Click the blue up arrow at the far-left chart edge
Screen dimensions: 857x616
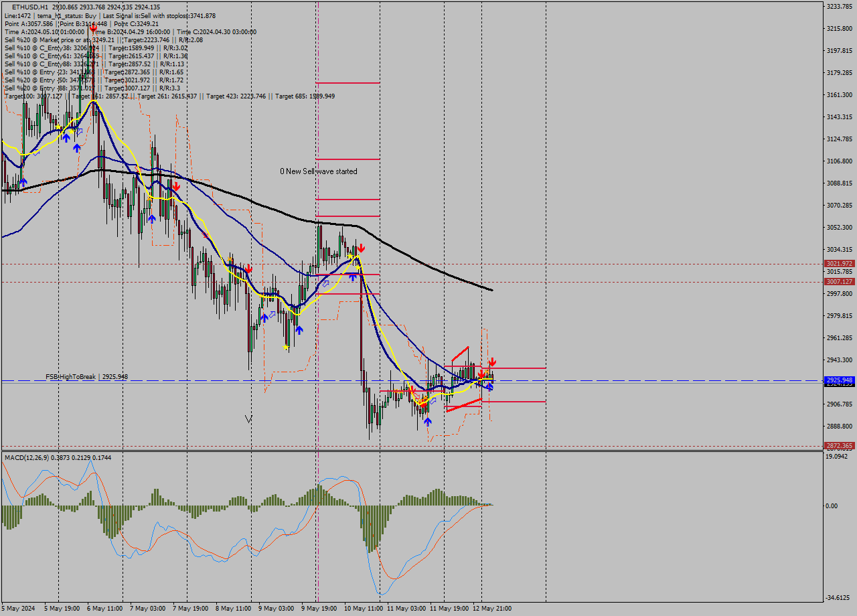(x=23, y=182)
